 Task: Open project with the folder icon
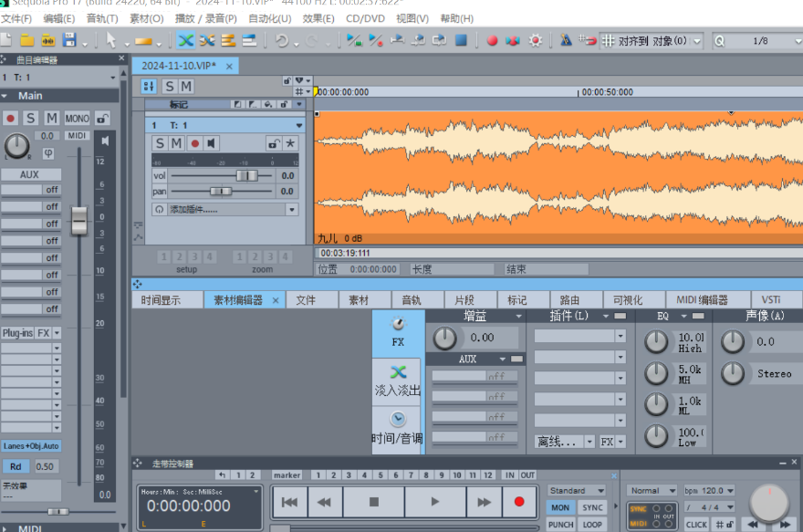coord(26,40)
